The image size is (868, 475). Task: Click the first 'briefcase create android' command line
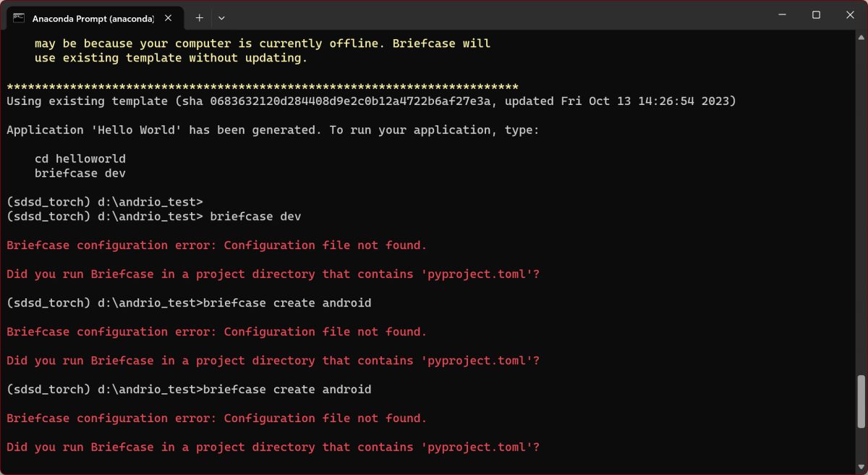(x=189, y=303)
